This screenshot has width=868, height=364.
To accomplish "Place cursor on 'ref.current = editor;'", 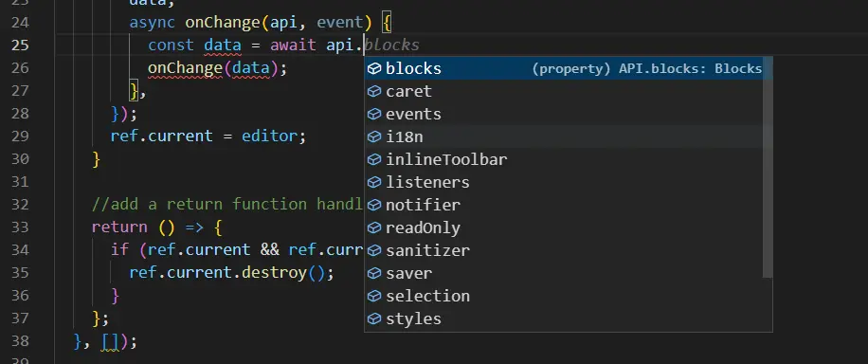I will 208,136.
